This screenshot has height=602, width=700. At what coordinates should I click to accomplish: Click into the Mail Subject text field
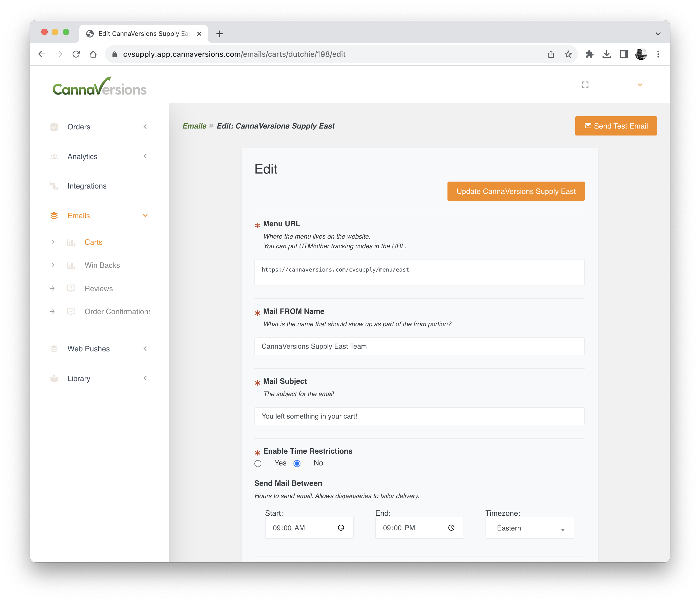[x=419, y=416]
